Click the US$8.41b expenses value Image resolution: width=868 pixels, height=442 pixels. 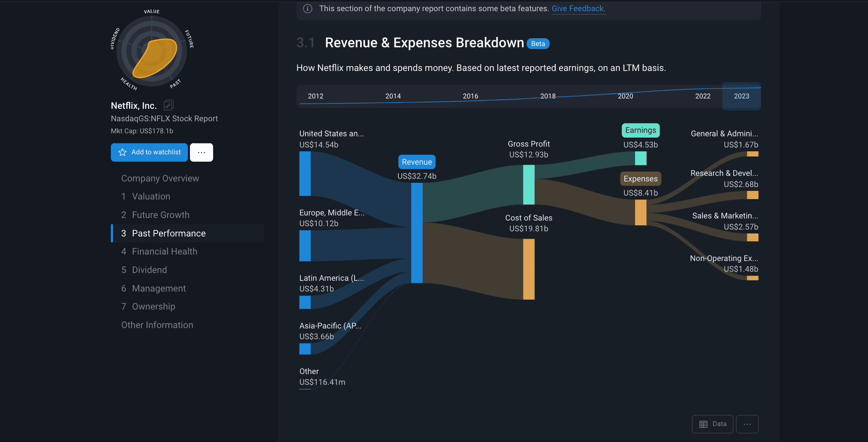641,193
